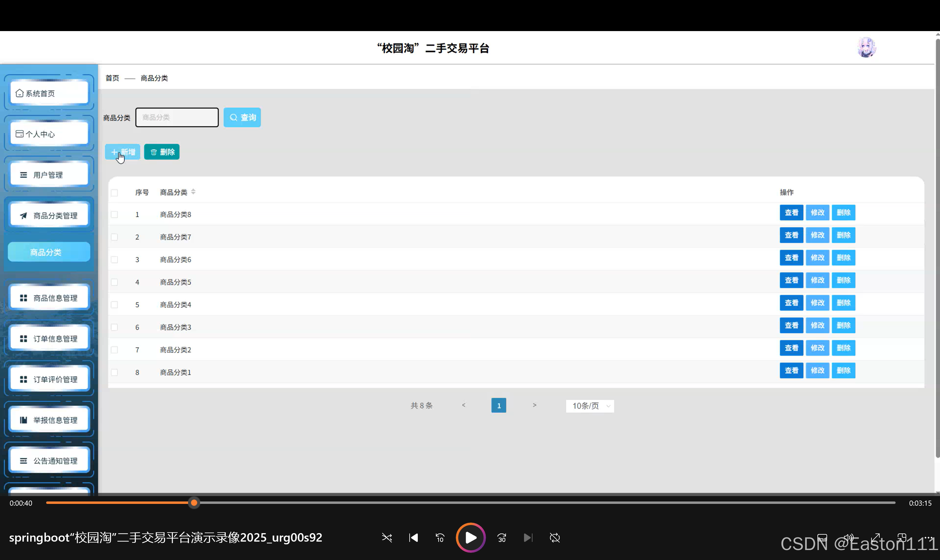Skip to previous track in the player
The image size is (940, 560).
413,537
